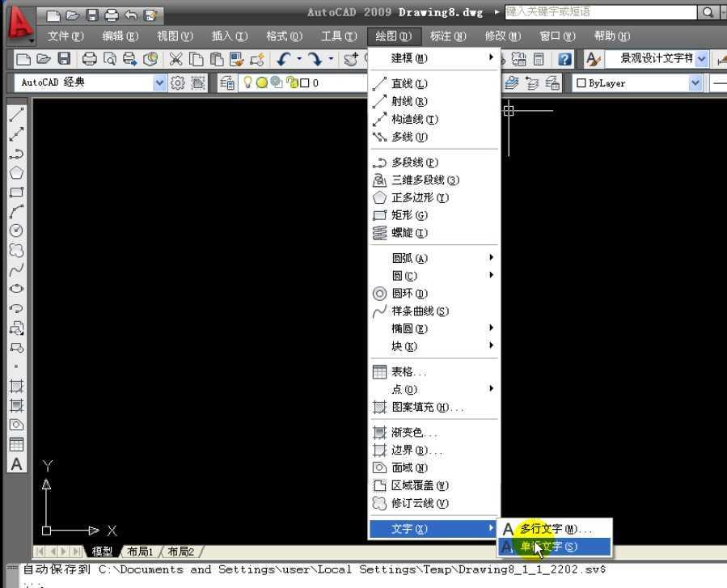Click the keyword search input field
Viewport: 727px width, 588px height.
[x=600, y=12]
